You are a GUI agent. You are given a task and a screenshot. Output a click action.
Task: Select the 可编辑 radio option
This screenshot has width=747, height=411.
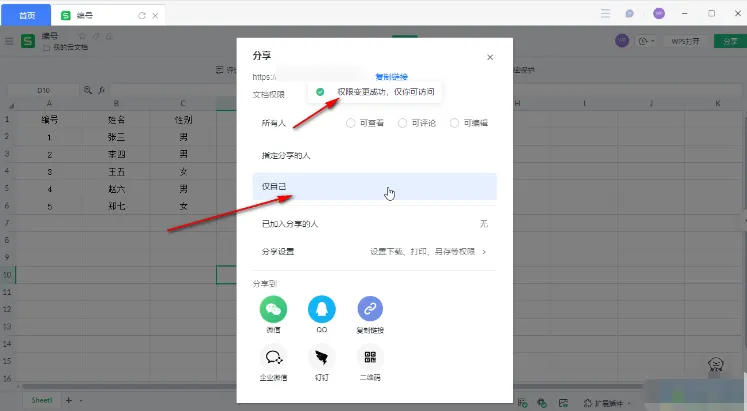pyautogui.click(x=454, y=123)
